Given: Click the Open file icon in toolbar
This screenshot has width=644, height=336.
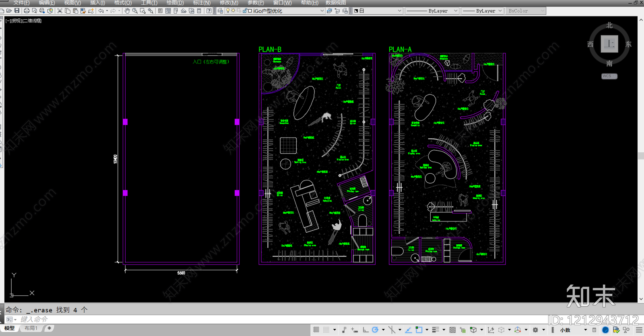Looking at the screenshot, I should [9, 11].
